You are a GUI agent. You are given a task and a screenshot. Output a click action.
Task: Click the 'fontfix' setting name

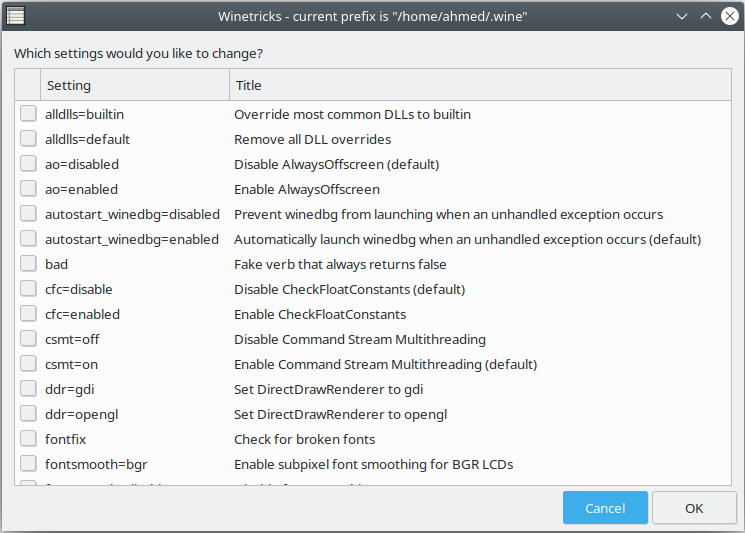click(x=65, y=439)
